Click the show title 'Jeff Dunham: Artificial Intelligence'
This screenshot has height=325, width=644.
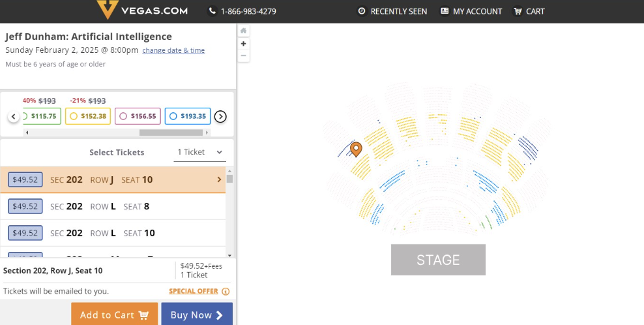pyautogui.click(x=89, y=37)
